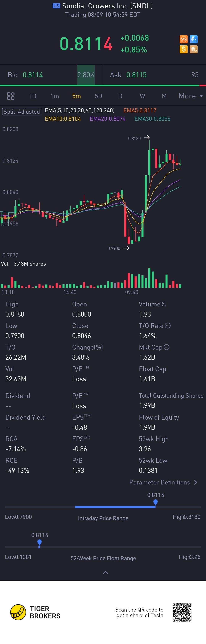Screen dimensions: 206x644
Task: Expand the More timeframes dropdown
Action: pos(191,96)
